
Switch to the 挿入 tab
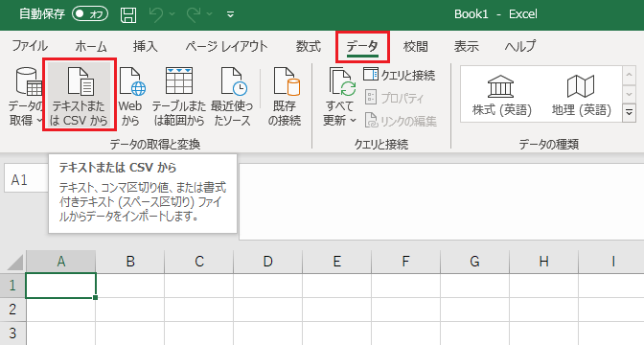[x=145, y=46]
